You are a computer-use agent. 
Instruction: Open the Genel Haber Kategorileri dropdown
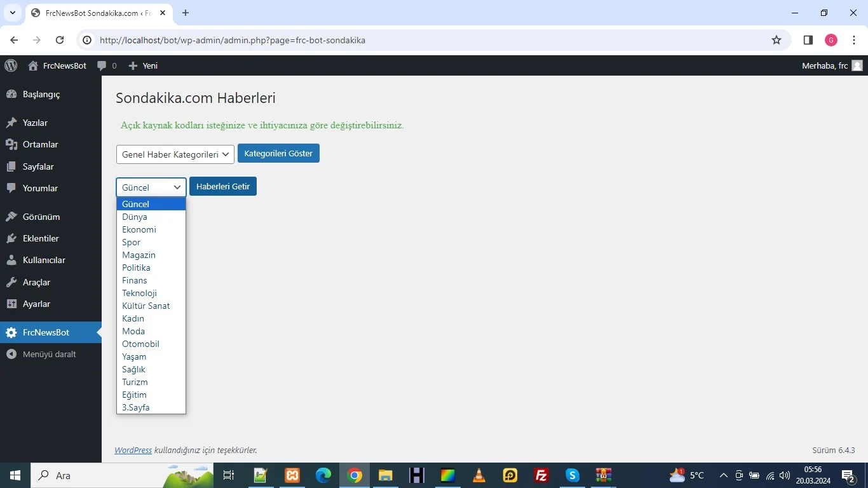[175, 154]
